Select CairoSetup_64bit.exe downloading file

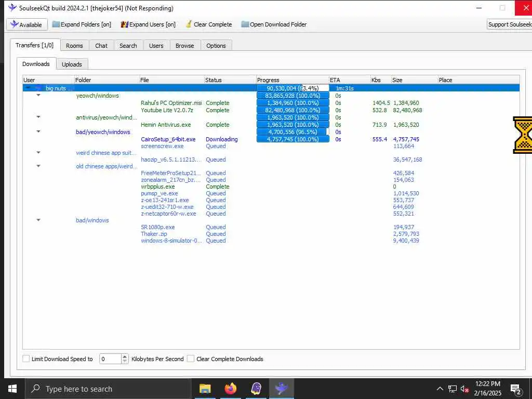pos(168,139)
